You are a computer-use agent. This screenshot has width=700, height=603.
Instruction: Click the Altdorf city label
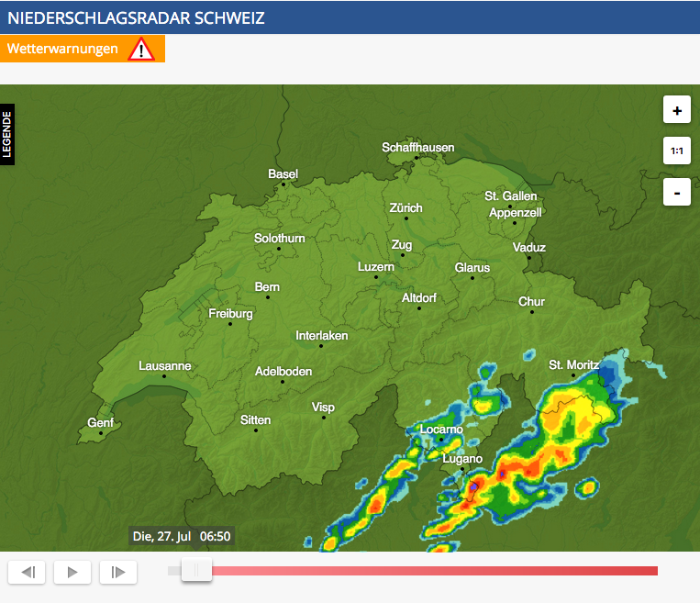(x=418, y=298)
